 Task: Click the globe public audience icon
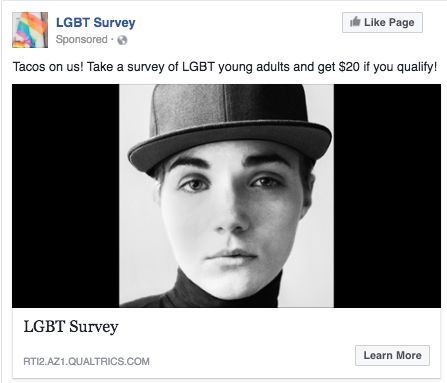tap(122, 40)
